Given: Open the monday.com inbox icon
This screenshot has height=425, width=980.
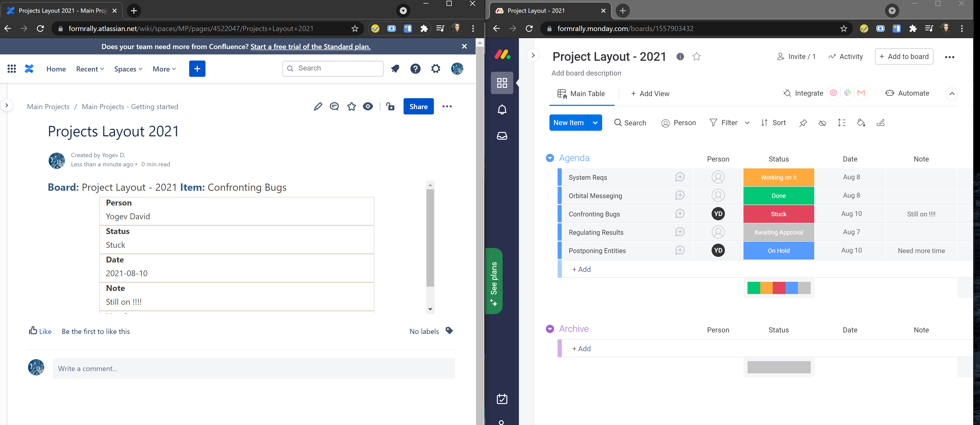Looking at the screenshot, I should [502, 136].
